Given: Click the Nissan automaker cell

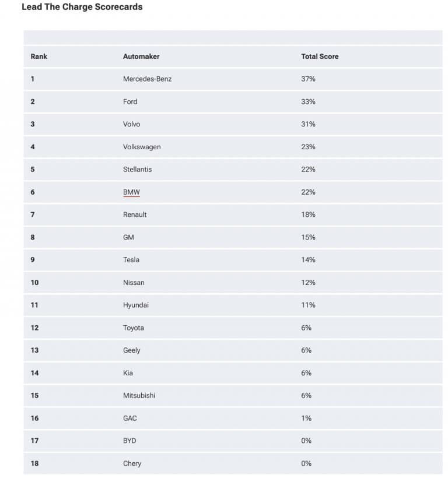Looking at the screenshot, I should click(134, 283).
